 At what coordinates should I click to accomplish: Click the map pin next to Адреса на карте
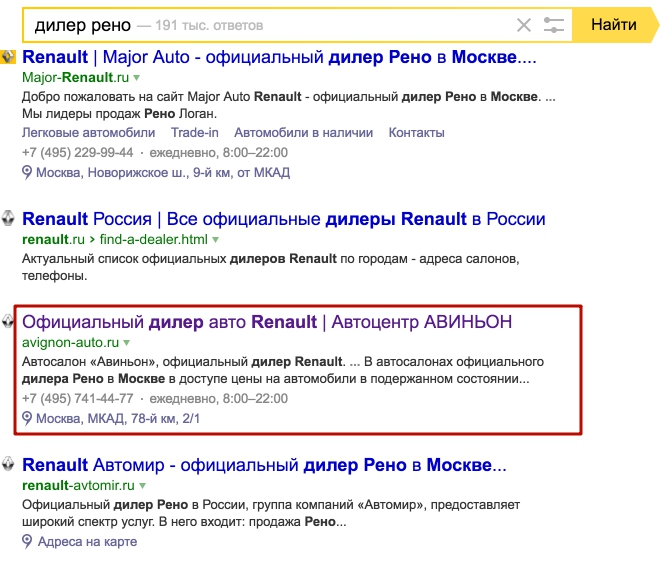(x=27, y=541)
